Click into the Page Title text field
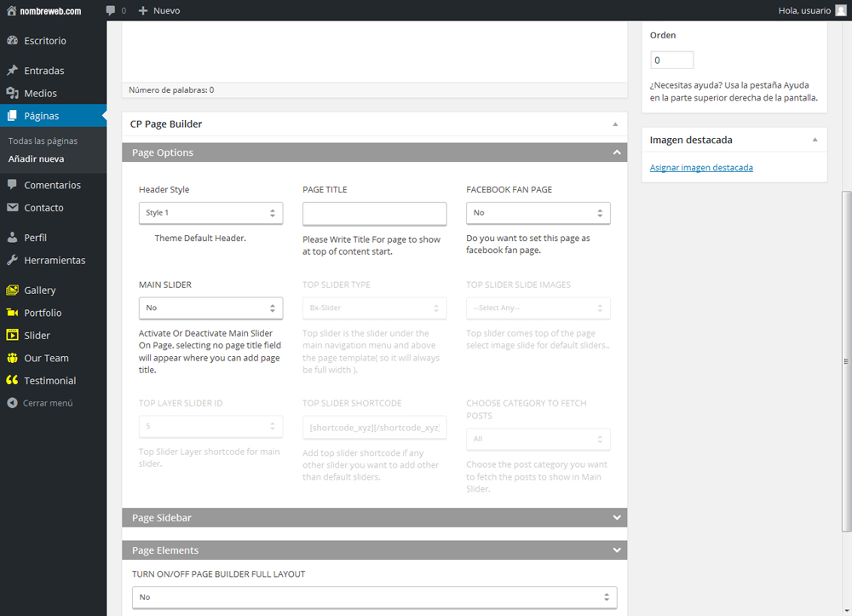 point(374,213)
